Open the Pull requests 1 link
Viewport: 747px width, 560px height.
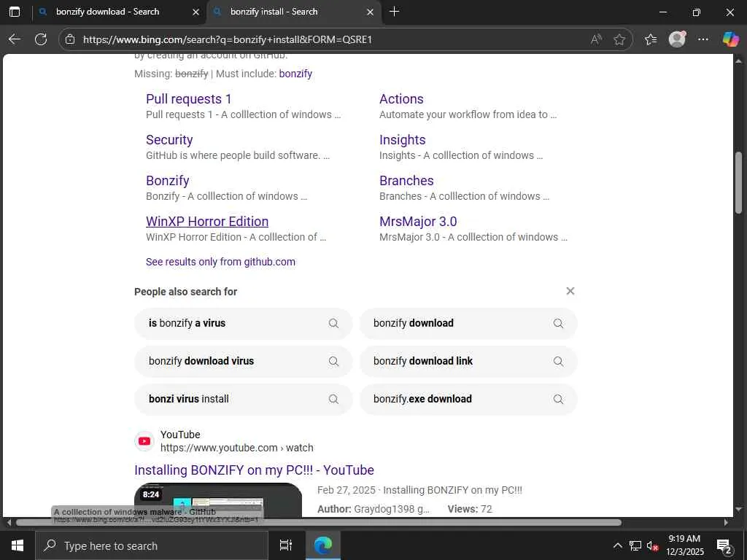pos(189,99)
